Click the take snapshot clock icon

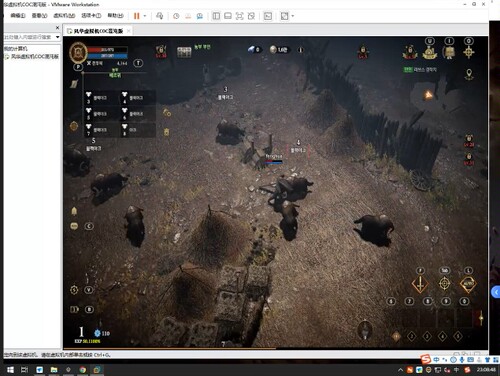(x=176, y=16)
